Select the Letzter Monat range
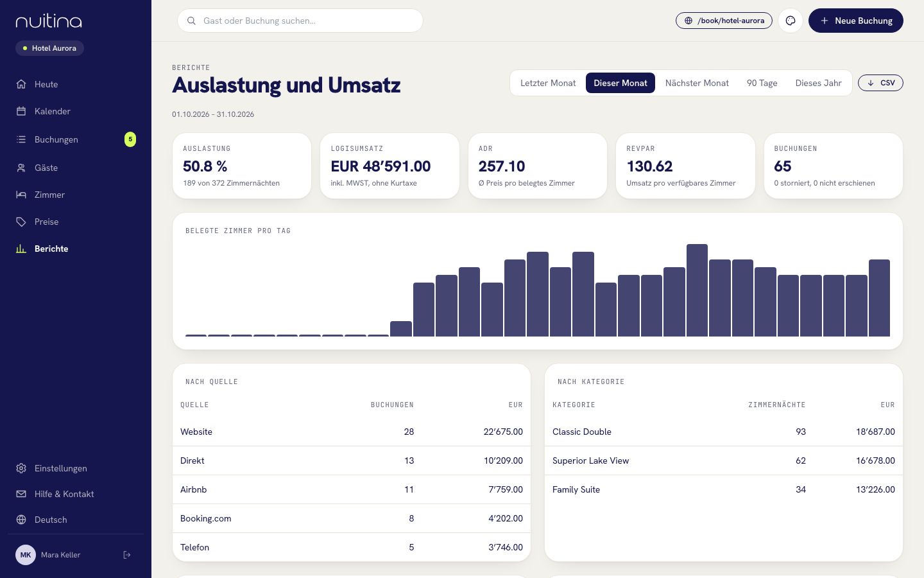Image resolution: width=924 pixels, height=578 pixels. click(548, 83)
